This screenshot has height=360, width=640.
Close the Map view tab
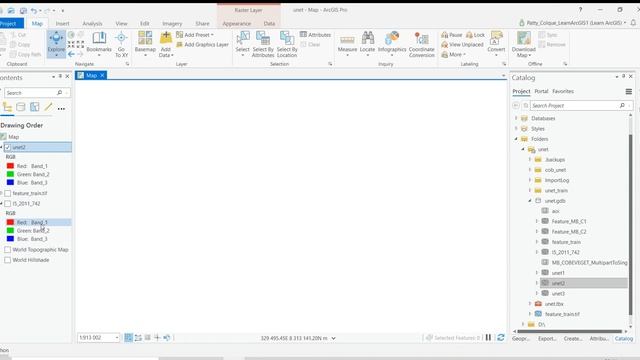click(x=102, y=76)
